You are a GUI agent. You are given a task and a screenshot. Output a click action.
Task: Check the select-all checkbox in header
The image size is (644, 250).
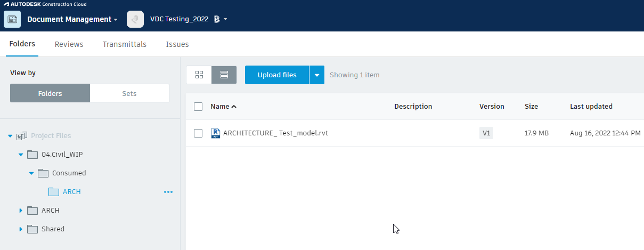pos(198,107)
